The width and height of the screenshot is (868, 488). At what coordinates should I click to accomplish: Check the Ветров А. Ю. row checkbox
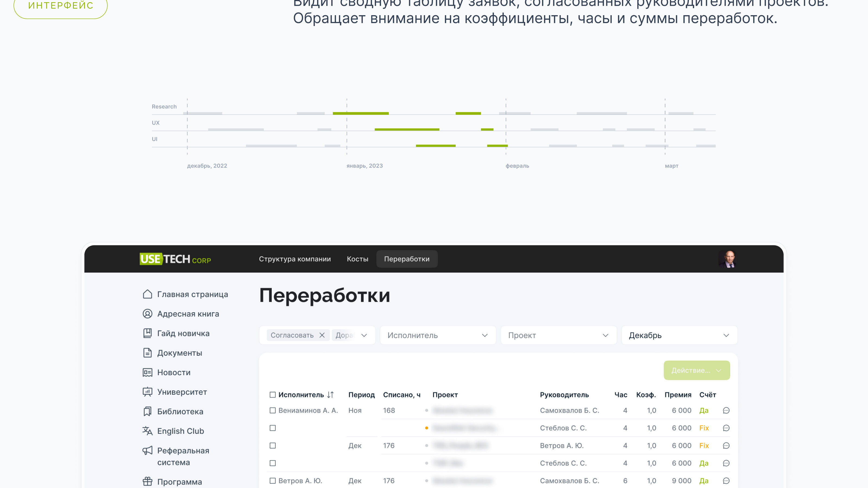[x=273, y=481]
